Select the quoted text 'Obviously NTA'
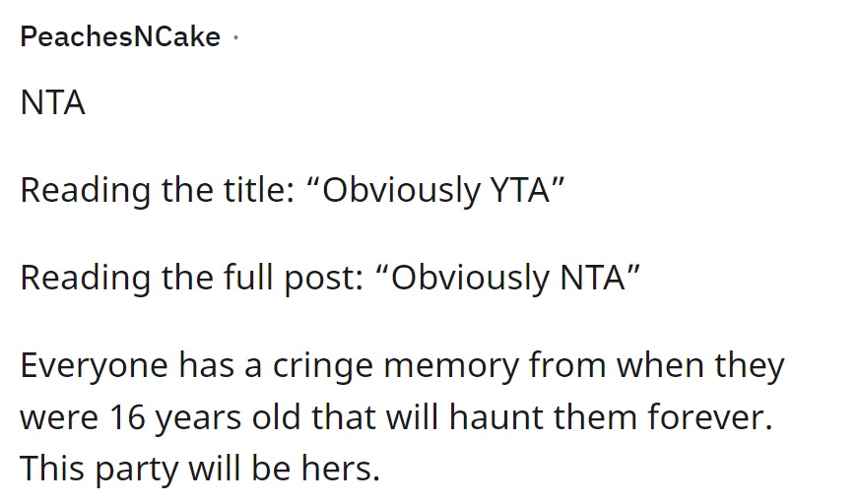 point(508,278)
